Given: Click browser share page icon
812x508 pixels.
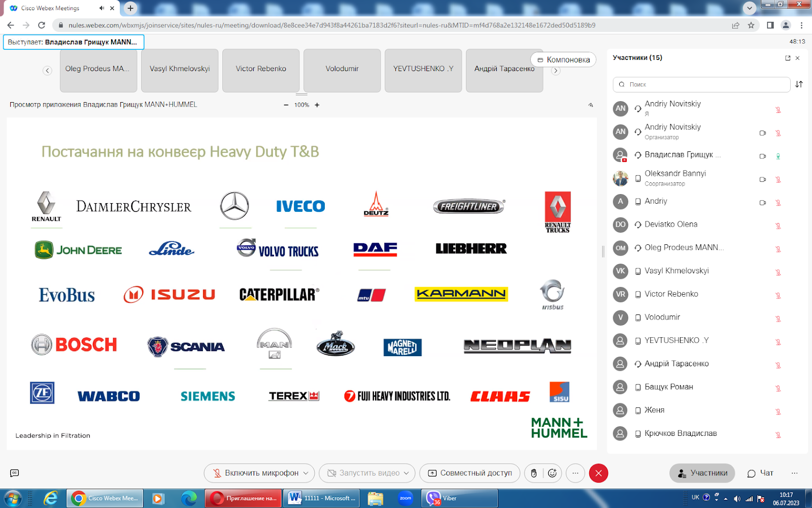Looking at the screenshot, I should pos(735,25).
